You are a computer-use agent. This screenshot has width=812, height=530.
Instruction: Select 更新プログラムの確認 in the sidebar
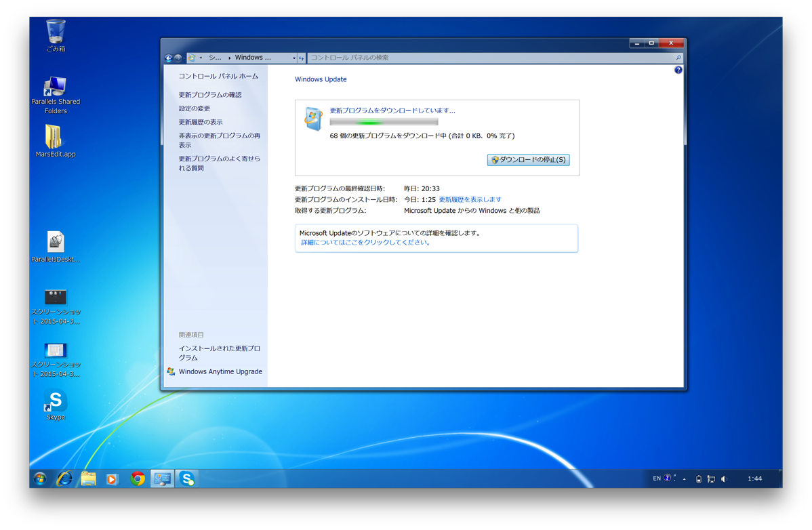click(211, 94)
